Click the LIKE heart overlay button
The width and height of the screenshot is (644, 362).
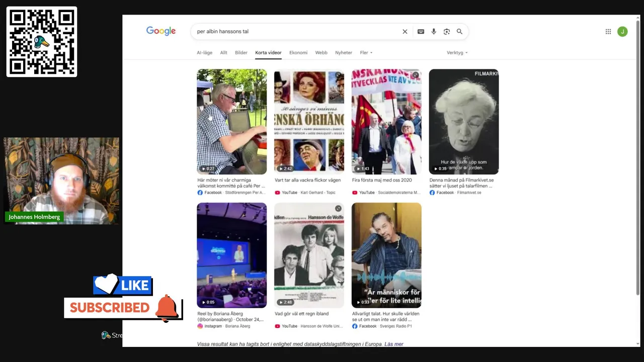click(x=123, y=285)
